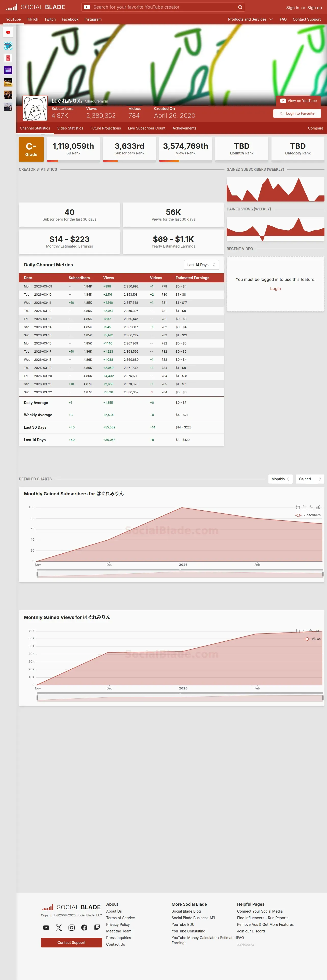
Task: Open the Live Subscriber Count tab
Action: [146, 128]
